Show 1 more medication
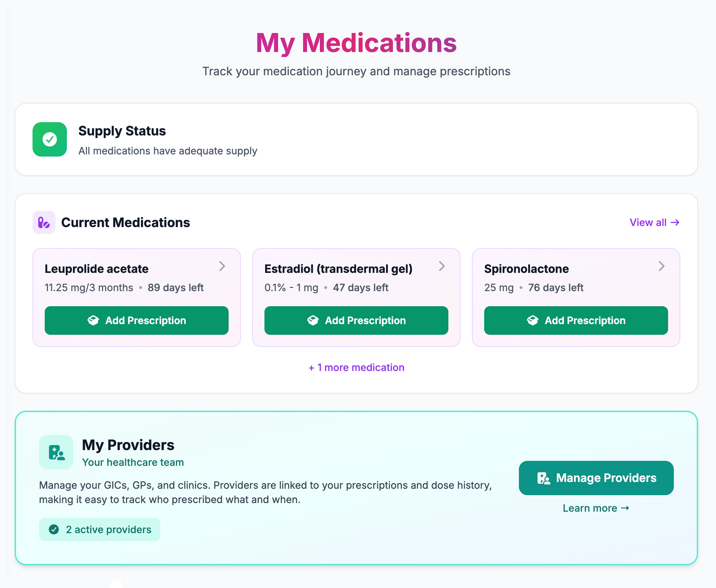Image resolution: width=716 pixels, height=588 pixels. (356, 367)
